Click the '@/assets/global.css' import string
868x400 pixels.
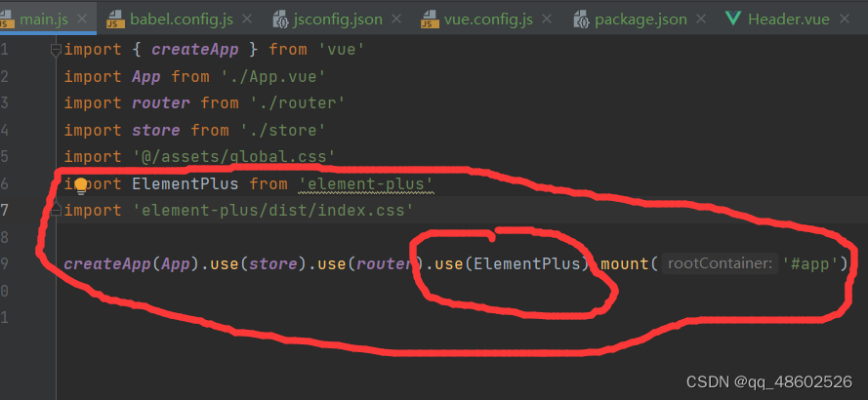(234, 156)
